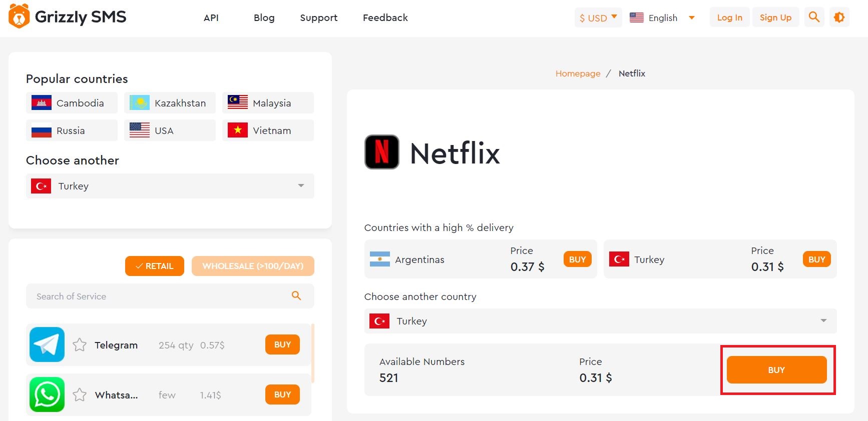The height and width of the screenshot is (421, 868).
Task: Open the USD currency dropdown
Action: 598,17
